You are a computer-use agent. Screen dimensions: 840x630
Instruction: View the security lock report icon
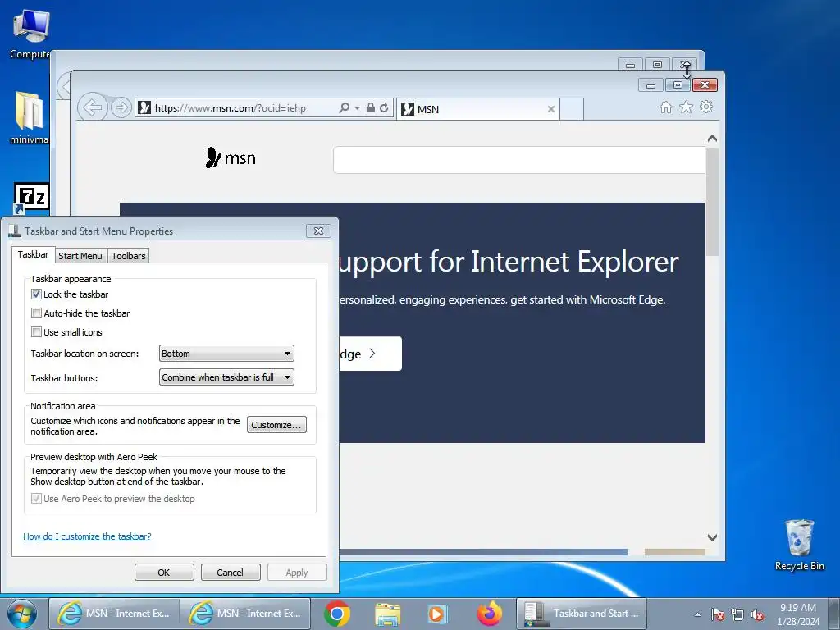point(370,107)
